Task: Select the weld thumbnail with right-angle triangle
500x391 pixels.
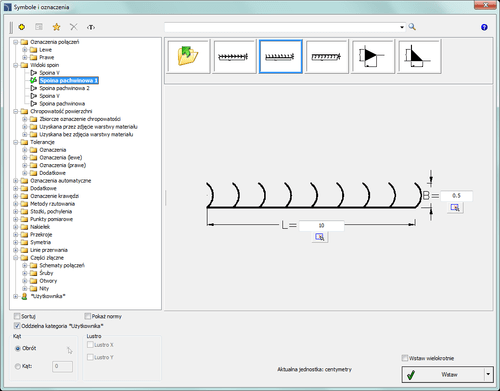Action: coord(419,56)
